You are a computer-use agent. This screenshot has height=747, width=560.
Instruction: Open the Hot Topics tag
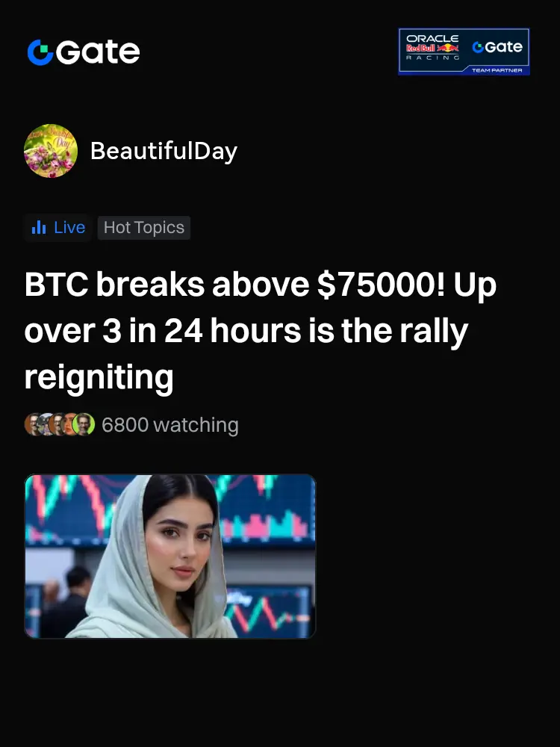[144, 228]
